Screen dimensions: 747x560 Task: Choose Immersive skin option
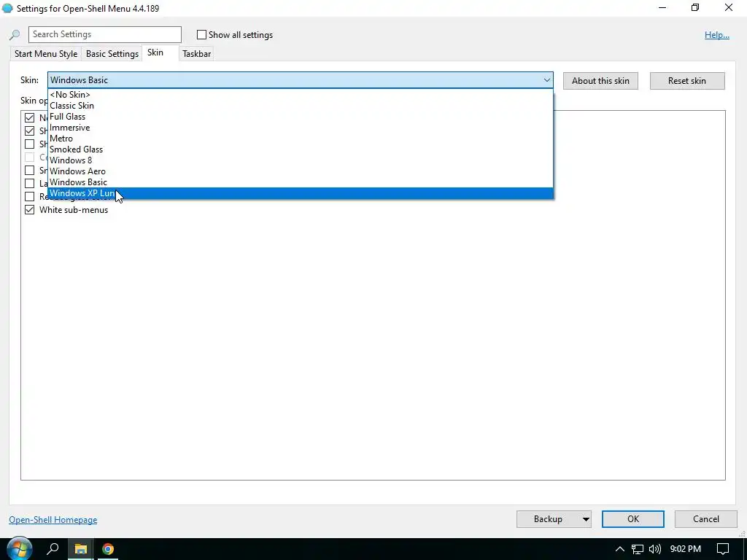point(301,127)
